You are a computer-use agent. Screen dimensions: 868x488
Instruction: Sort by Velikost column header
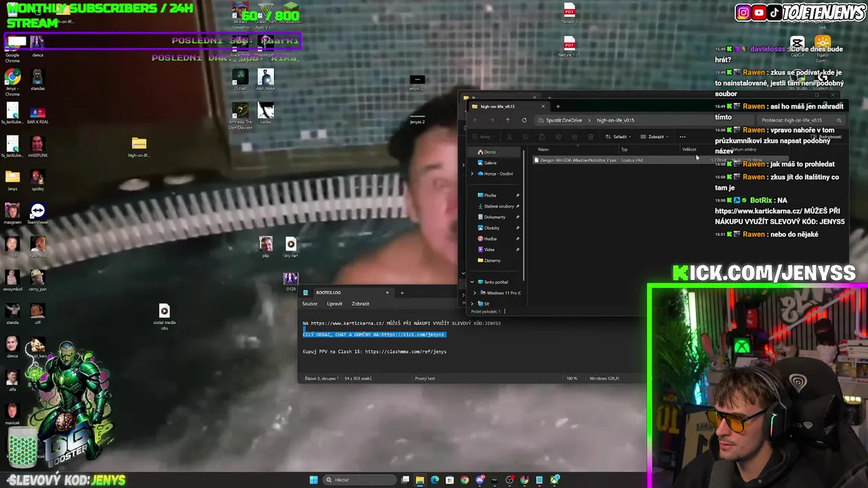point(689,149)
